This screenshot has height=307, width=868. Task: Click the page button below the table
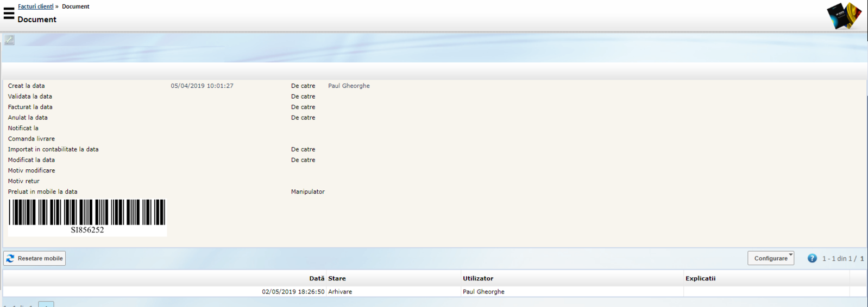(x=46, y=304)
